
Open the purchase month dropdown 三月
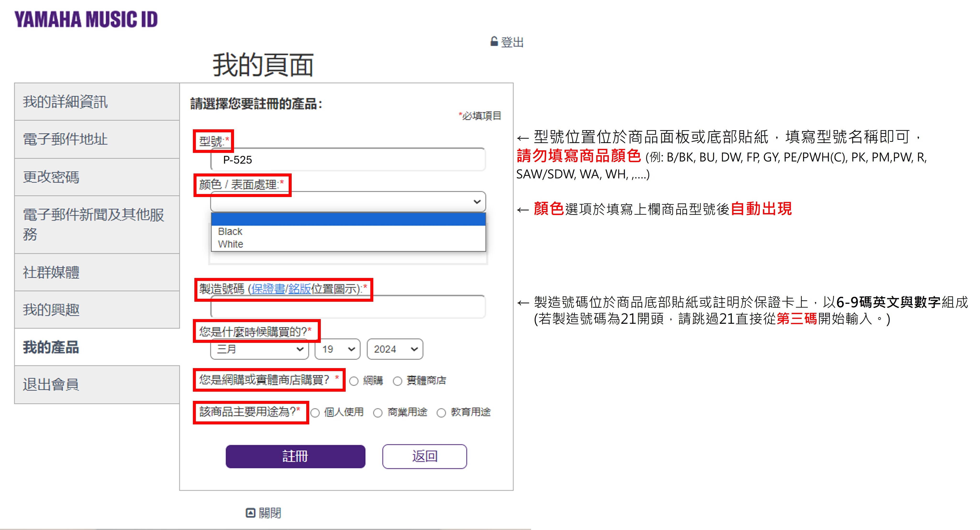tap(259, 349)
